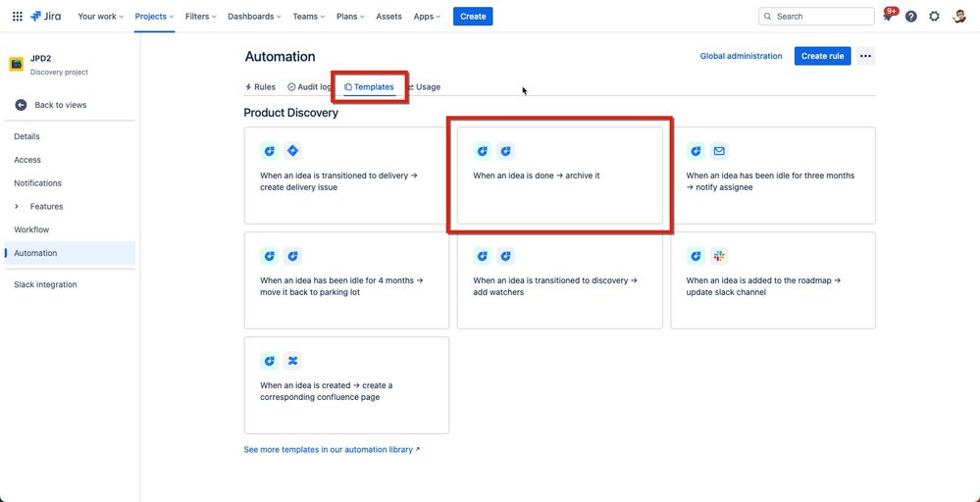
Task: Open the notifications bell icon
Action: (x=888, y=17)
